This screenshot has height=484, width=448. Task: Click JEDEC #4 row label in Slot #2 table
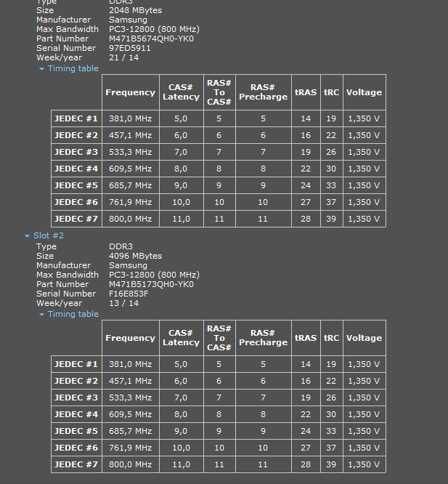76,414
